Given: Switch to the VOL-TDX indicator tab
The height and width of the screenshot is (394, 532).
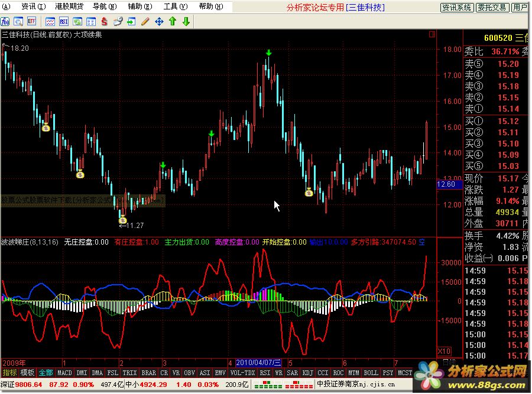Looking at the screenshot, I should (242, 373).
